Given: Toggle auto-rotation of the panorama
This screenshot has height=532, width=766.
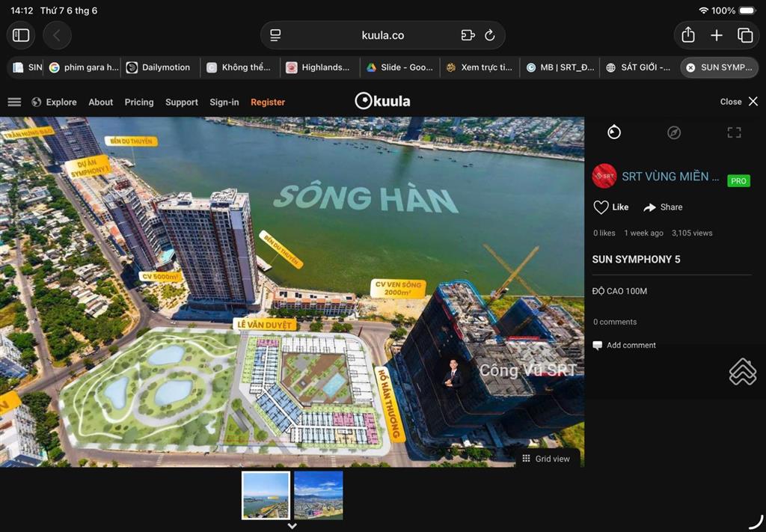Looking at the screenshot, I should [x=613, y=132].
